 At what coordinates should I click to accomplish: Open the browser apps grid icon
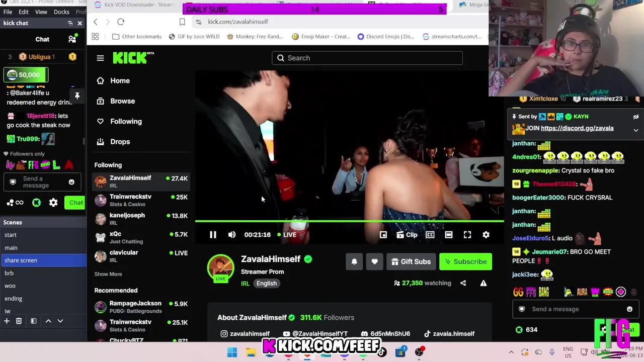(x=95, y=36)
